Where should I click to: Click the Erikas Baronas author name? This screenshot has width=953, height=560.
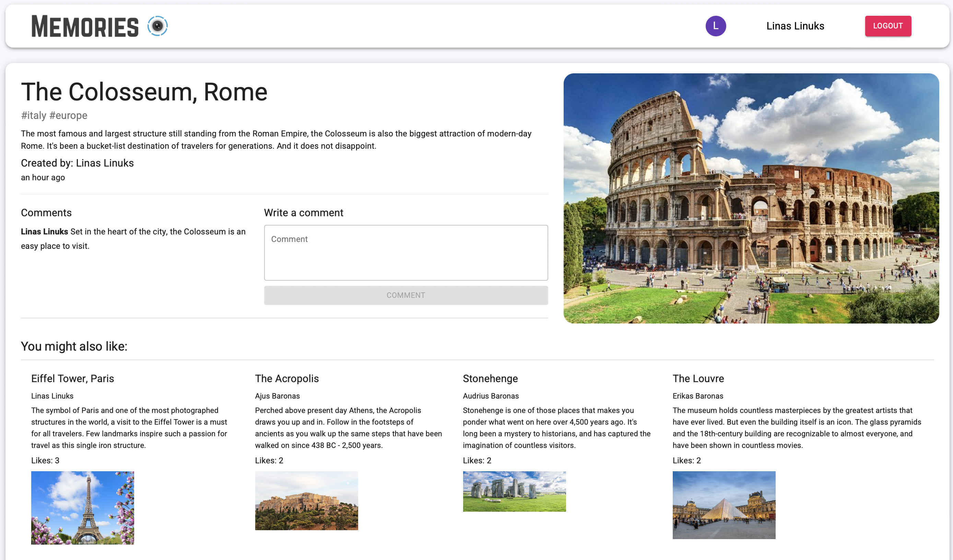click(x=697, y=395)
